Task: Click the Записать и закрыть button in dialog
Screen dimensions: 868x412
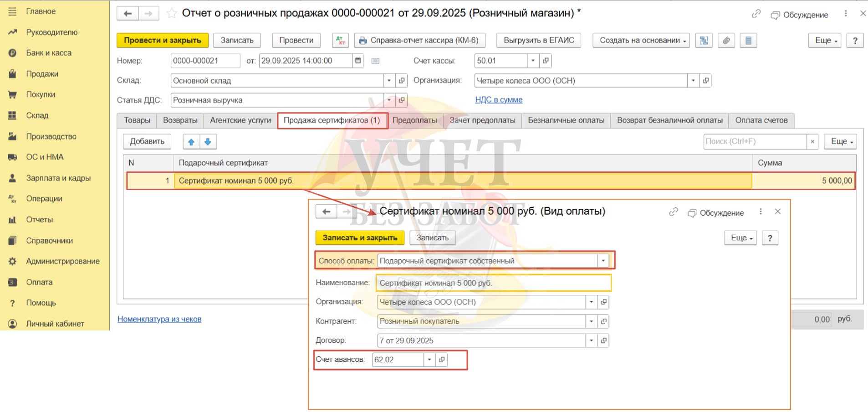Action: tap(360, 237)
